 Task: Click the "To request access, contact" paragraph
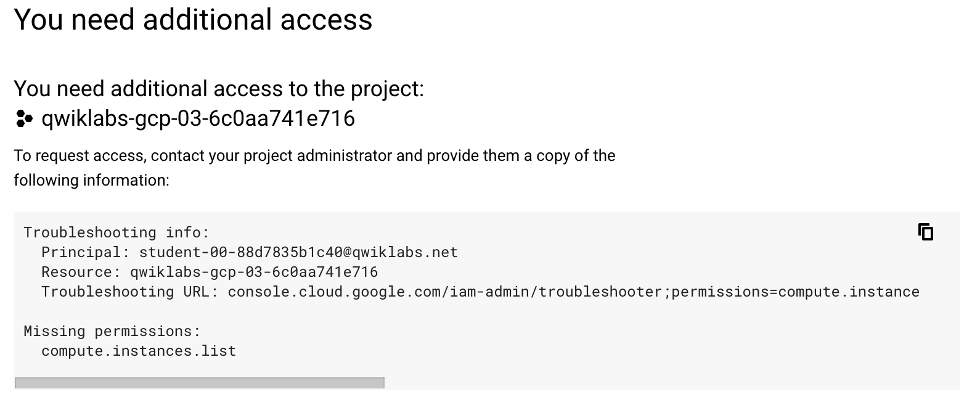[314, 155]
